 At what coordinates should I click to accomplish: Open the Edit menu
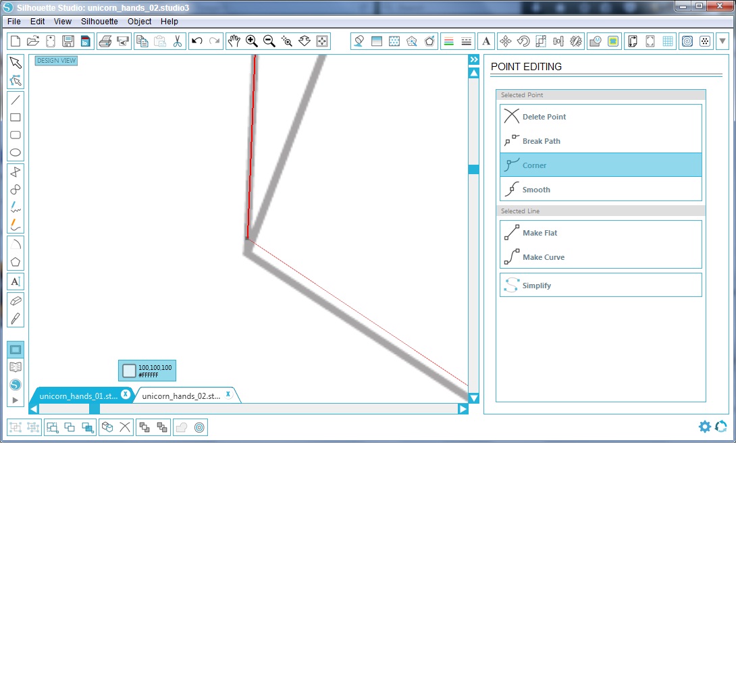38,22
